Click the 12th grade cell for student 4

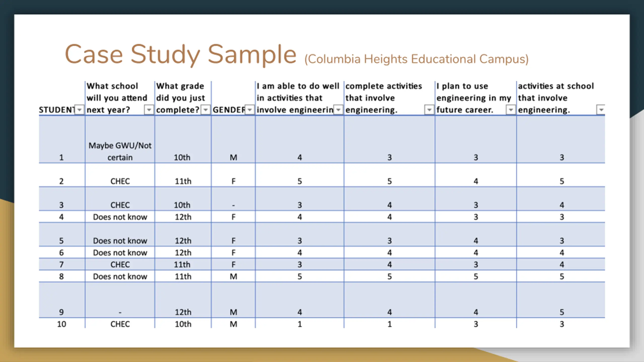[183, 217]
